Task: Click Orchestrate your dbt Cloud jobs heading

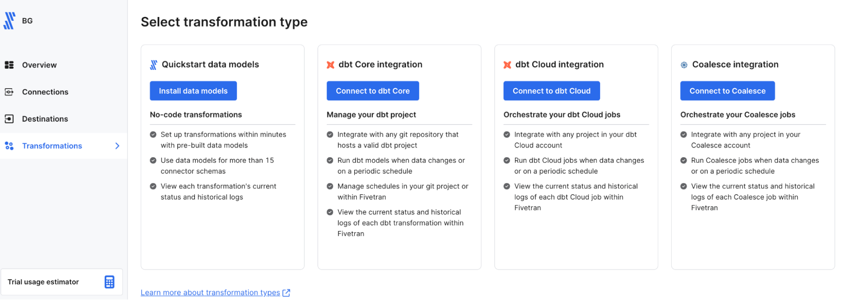Action: coord(562,115)
